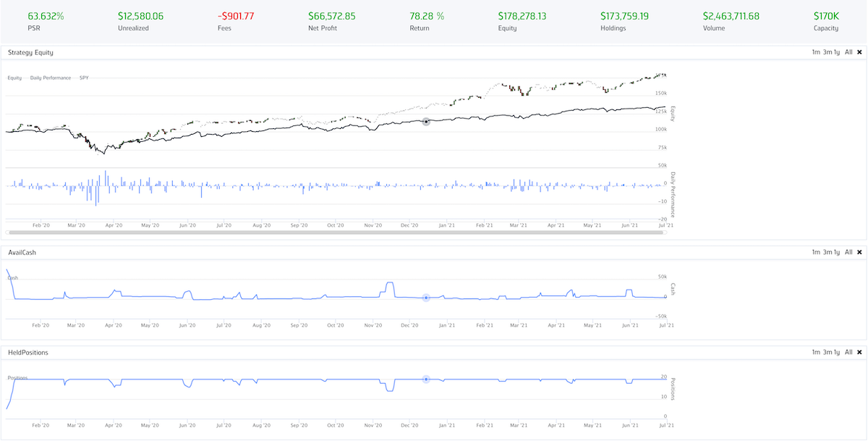Close the AvailCash chart panel
Screen dimensions: 868x441
point(859,252)
